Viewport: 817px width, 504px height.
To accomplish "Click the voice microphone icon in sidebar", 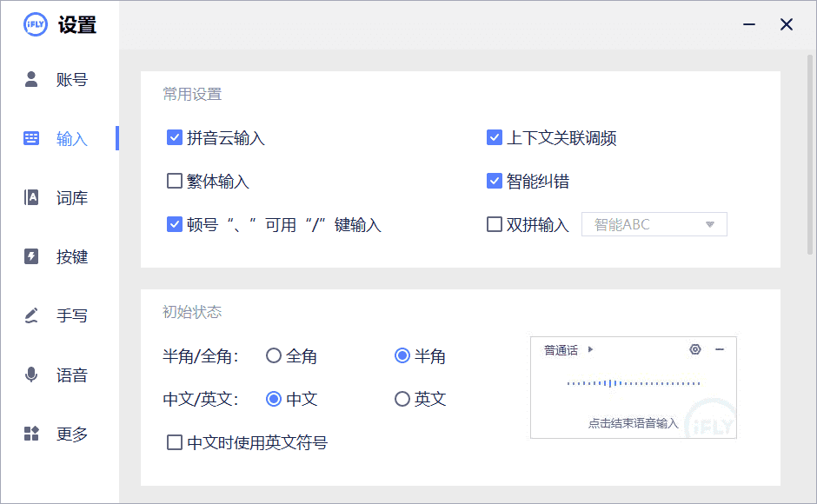I will pos(31,375).
